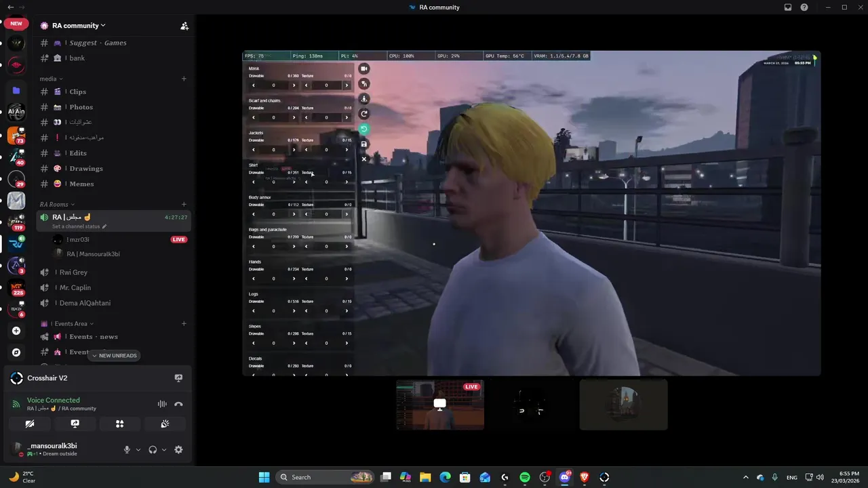This screenshot has height=488, width=868.
Task: Open File Explorer from the taskbar
Action: coord(425,477)
